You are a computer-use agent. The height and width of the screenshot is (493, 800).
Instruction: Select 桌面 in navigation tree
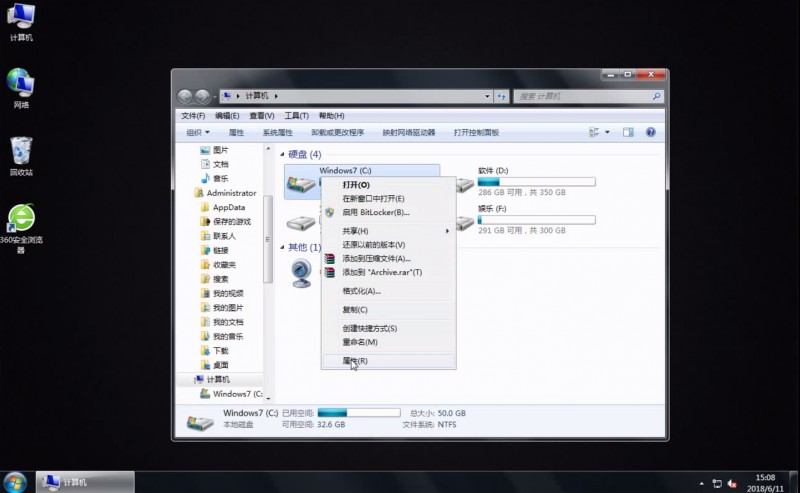coord(214,365)
